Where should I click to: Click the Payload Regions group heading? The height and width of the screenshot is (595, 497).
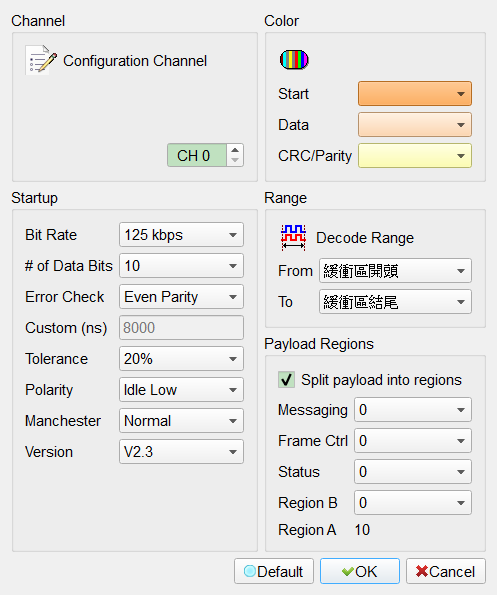tap(319, 344)
